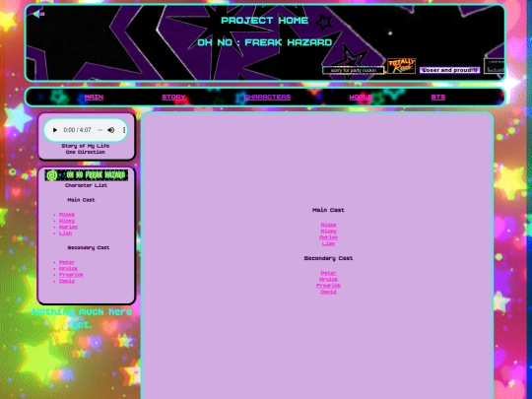Click the 'Secondary Cast' heading in center panel
Image resolution: width=532 pixels, height=399 pixels.
tap(328, 258)
